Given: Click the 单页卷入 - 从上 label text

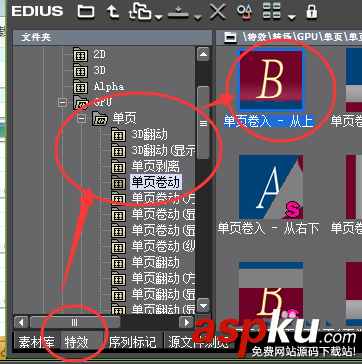Looking at the screenshot, I should click(269, 121).
